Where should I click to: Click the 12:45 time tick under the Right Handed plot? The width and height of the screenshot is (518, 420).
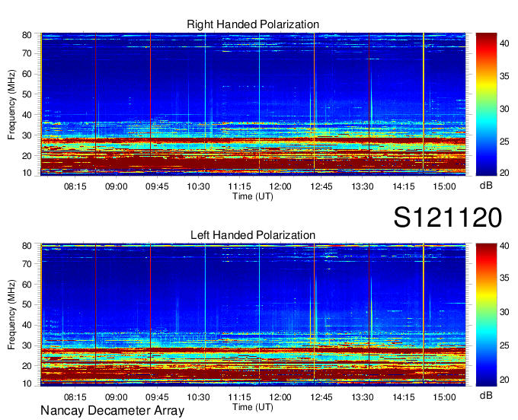coord(321,186)
